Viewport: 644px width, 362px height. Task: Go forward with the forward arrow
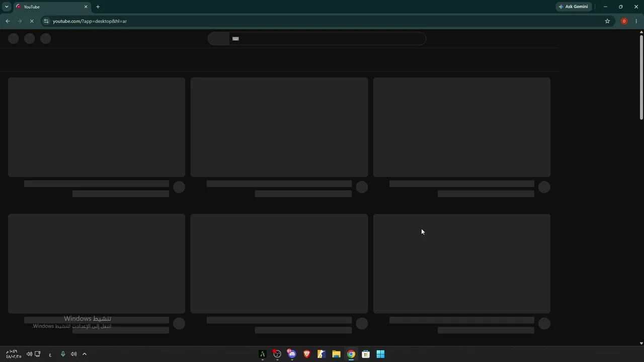pyautogui.click(x=20, y=21)
